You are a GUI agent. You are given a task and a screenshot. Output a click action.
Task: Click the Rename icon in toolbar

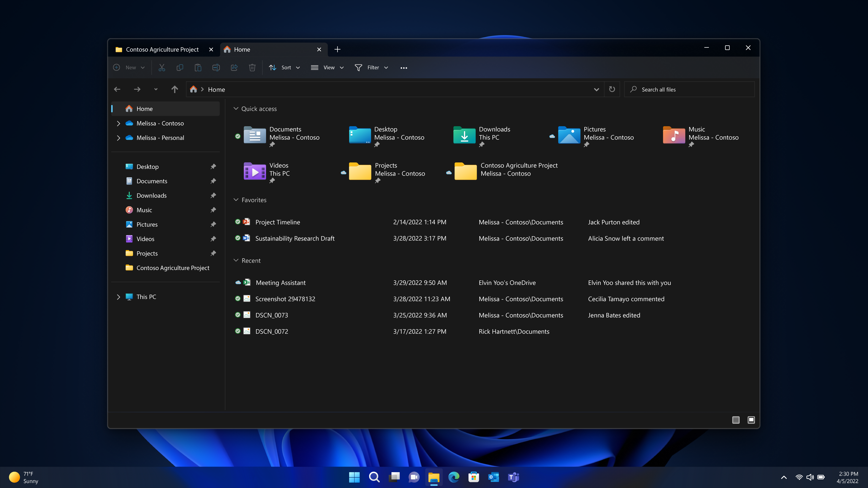tap(216, 67)
